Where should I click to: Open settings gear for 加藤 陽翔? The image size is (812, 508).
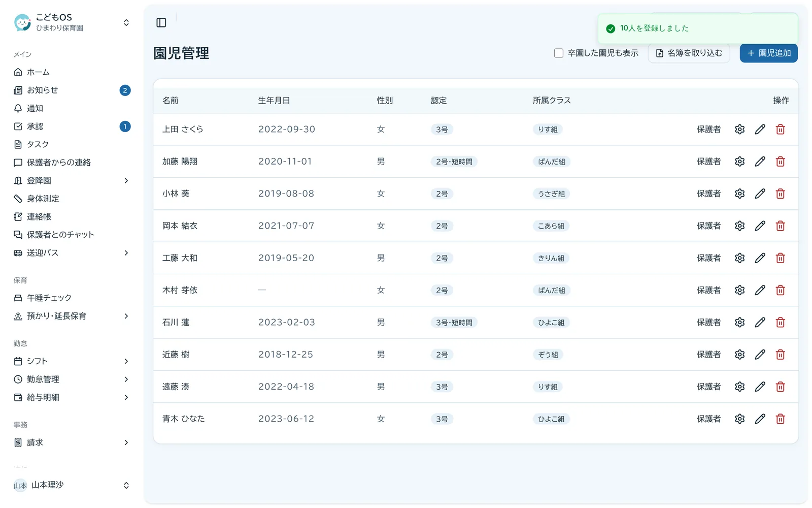[x=739, y=162]
